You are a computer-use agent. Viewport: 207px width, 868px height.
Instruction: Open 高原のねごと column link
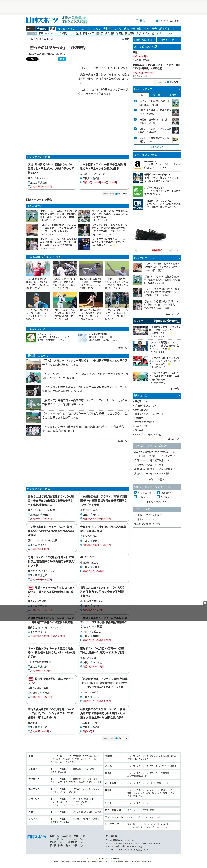tap(141, 426)
